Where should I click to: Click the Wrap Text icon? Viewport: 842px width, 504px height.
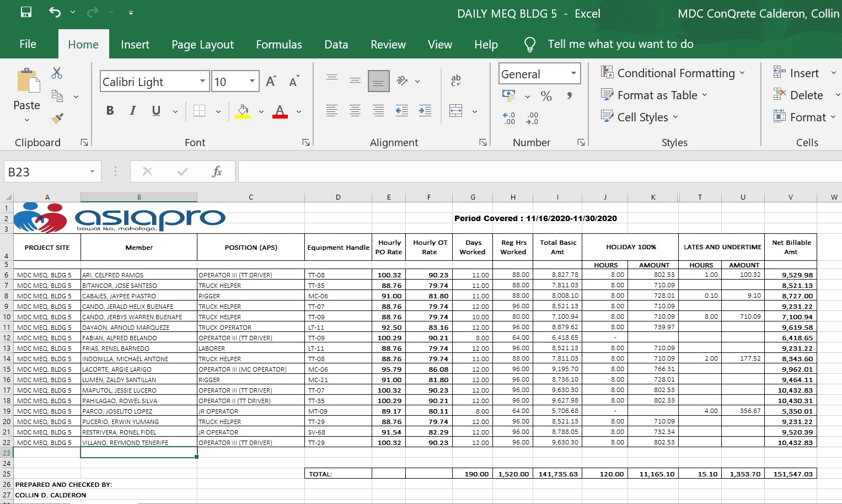456,81
